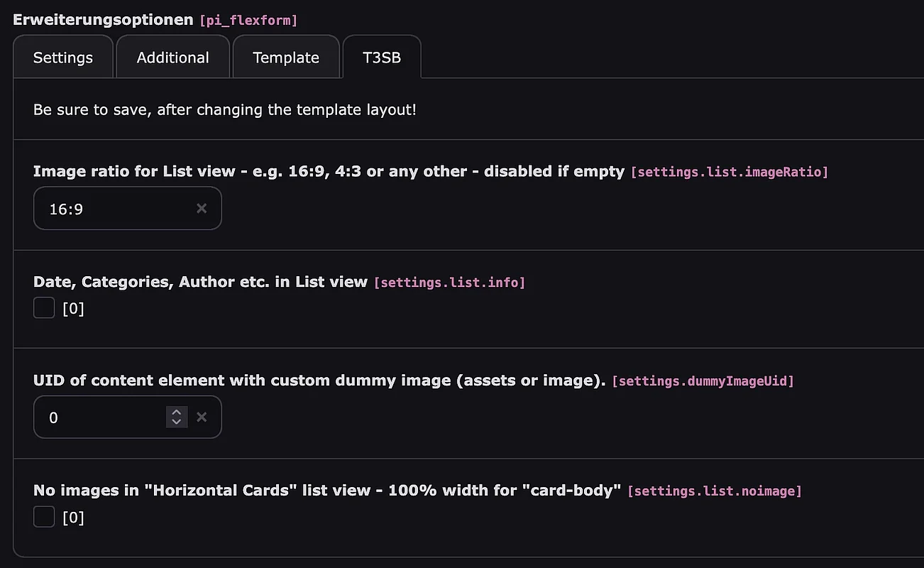Image resolution: width=924 pixels, height=568 pixels.
Task: Click the [pi_flexform] tag in heading
Action: pyautogui.click(x=248, y=21)
